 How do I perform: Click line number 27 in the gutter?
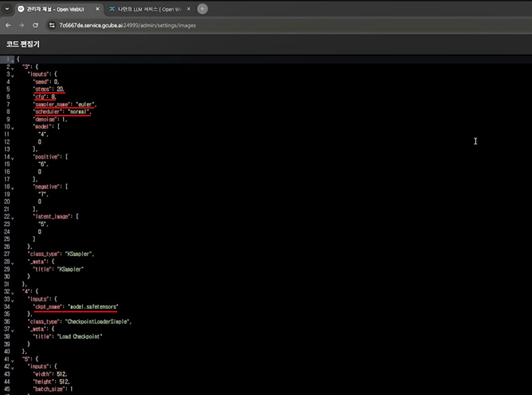(7, 255)
